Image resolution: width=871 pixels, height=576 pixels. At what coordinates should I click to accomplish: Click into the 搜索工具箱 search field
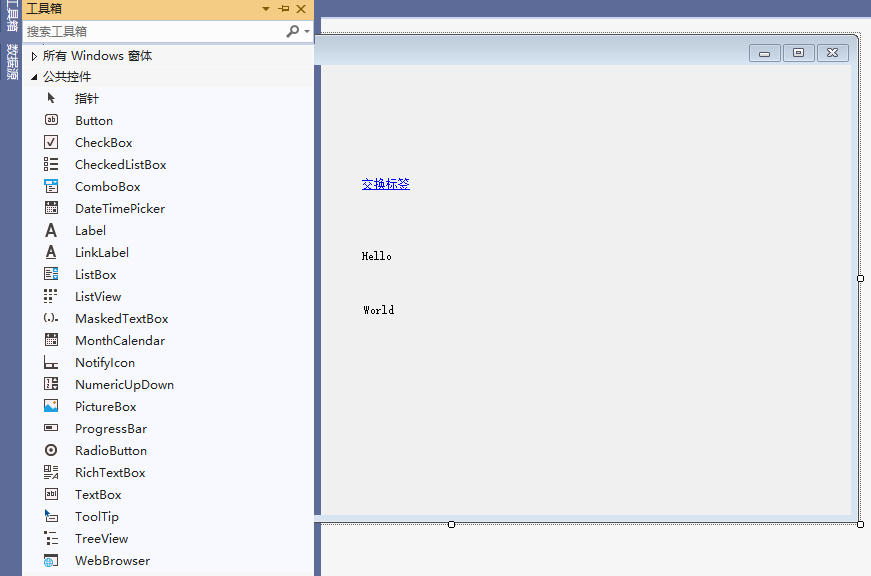tap(154, 32)
